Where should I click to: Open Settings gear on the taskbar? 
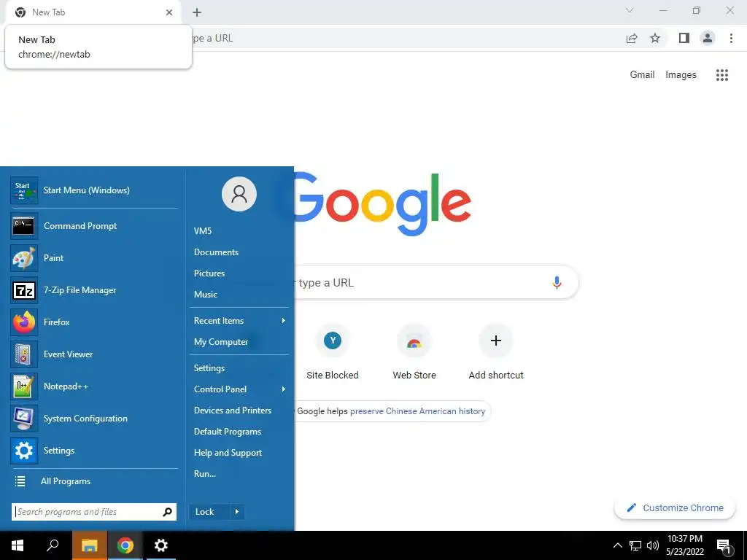click(161, 545)
